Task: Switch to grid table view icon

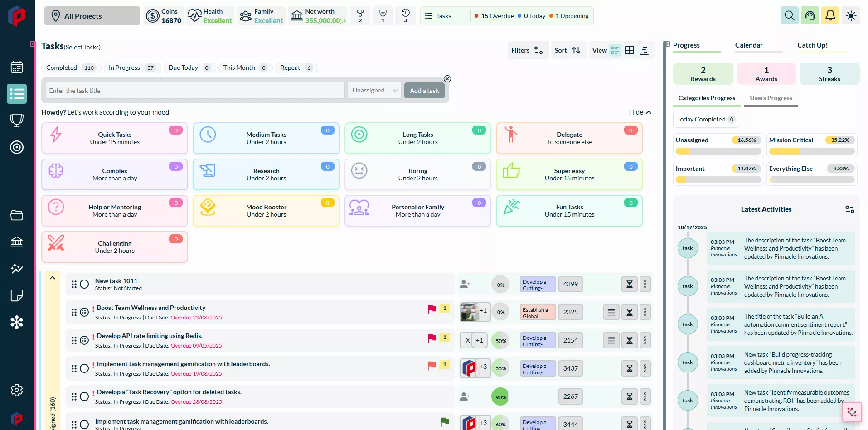Action: point(630,50)
